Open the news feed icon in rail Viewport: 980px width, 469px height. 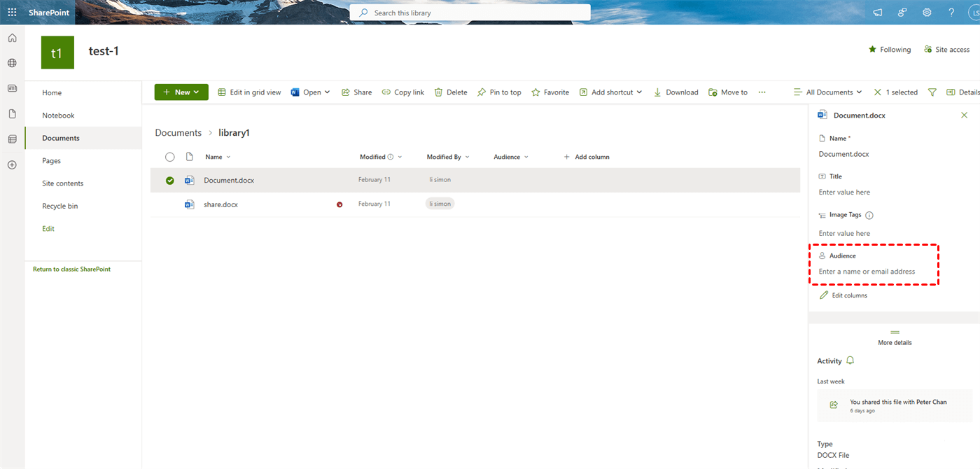pyautogui.click(x=12, y=88)
